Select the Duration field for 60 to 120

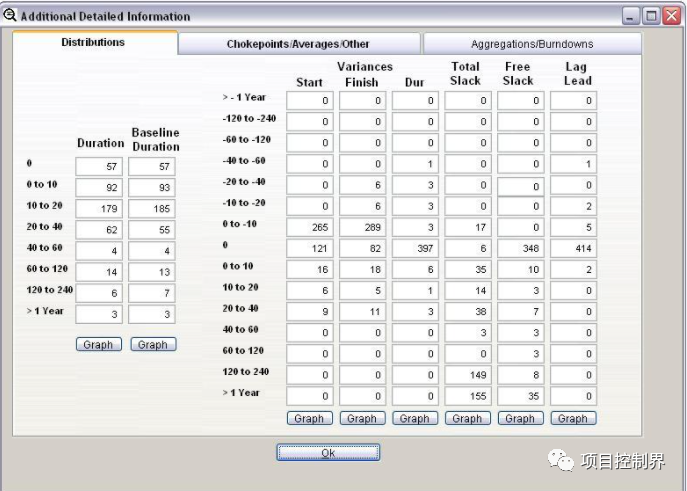tap(99, 272)
